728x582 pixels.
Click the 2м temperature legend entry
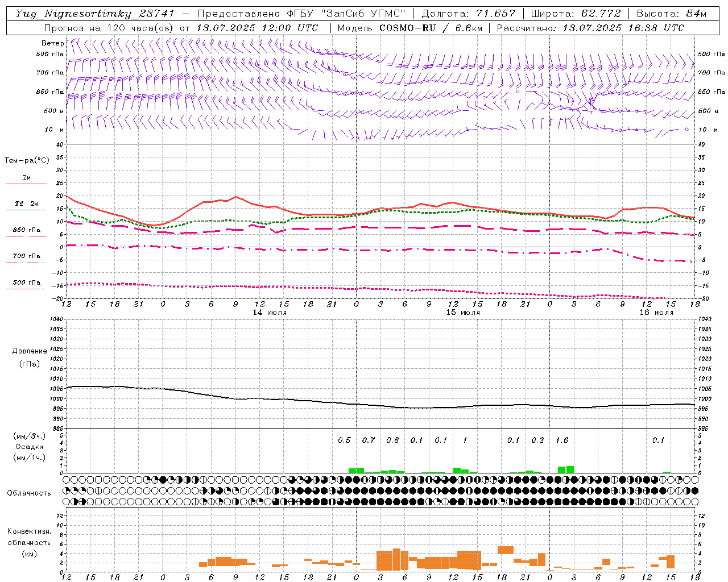point(27,178)
